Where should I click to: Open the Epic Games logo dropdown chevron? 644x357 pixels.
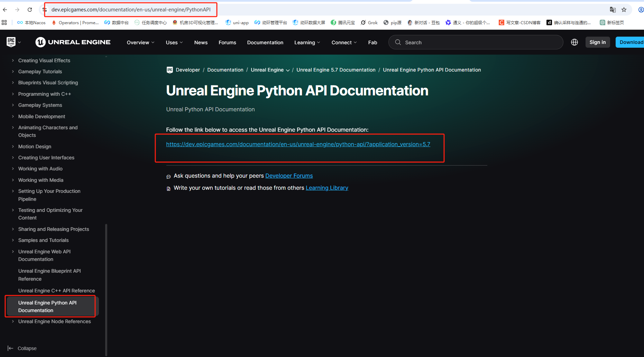point(19,43)
